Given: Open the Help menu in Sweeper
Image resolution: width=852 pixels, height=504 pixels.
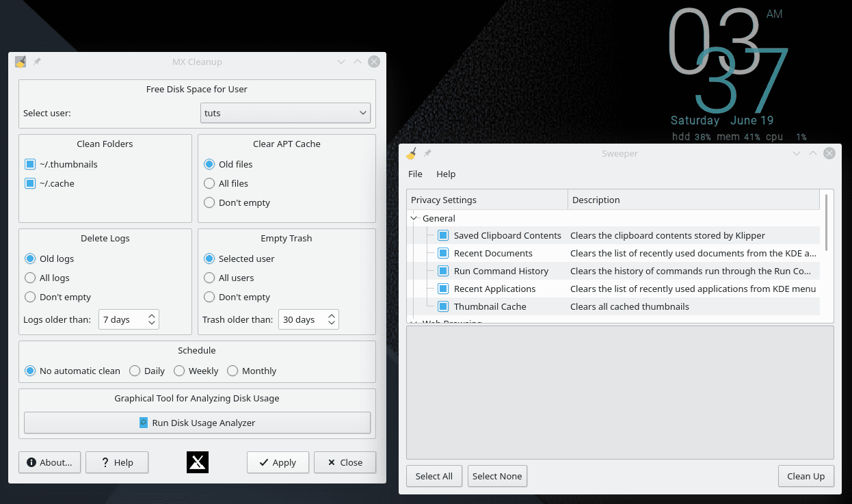Looking at the screenshot, I should click(446, 174).
